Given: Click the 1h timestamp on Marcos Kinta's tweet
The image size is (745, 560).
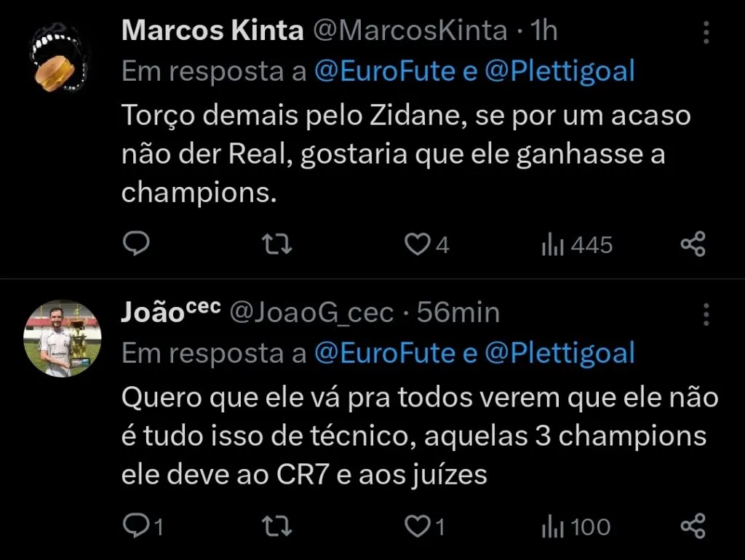Looking at the screenshot, I should (x=543, y=30).
